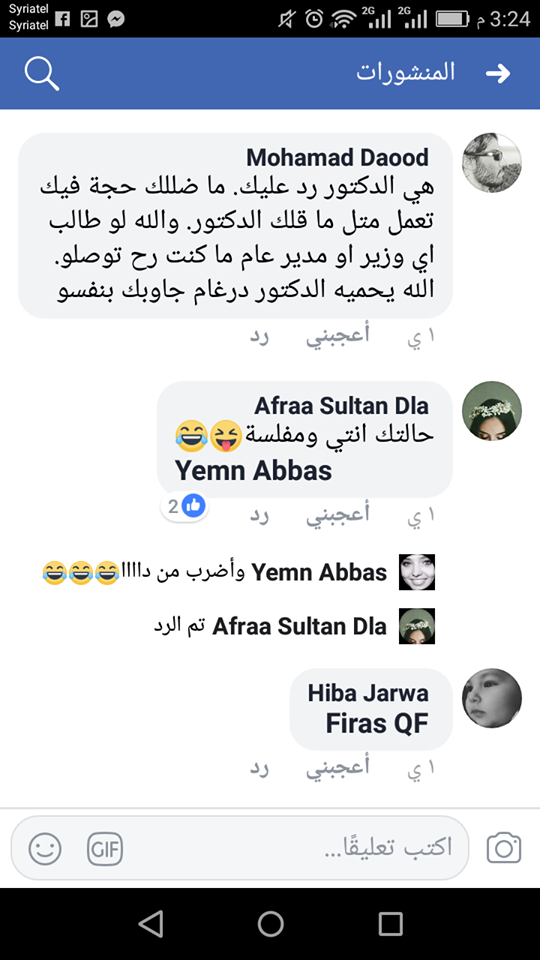This screenshot has width=540, height=960.
Task: Open the camera icon to attach photo
Action: pos(504,848)
